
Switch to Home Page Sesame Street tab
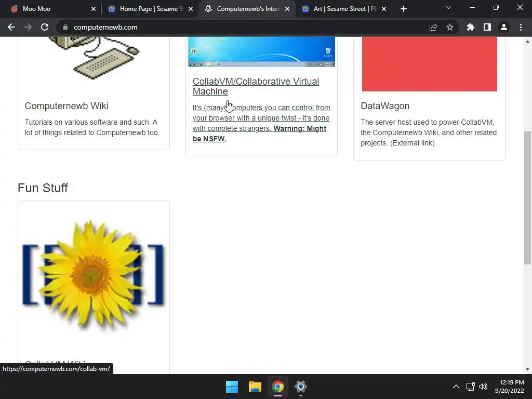coord(149,9)
